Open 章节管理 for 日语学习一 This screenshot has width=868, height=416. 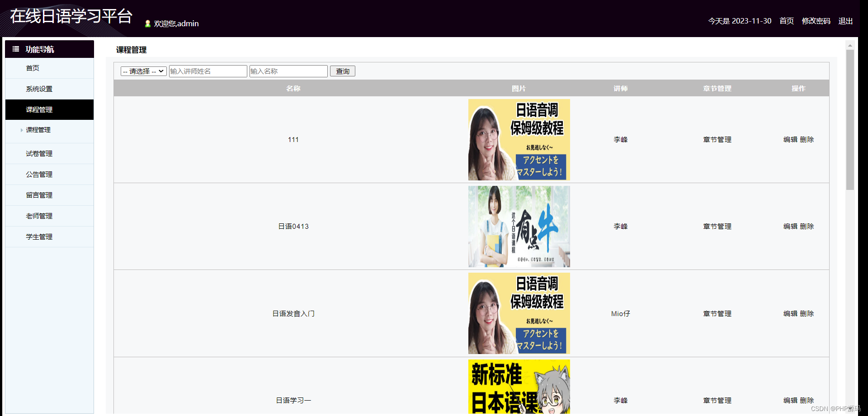[x=717, y=401]
